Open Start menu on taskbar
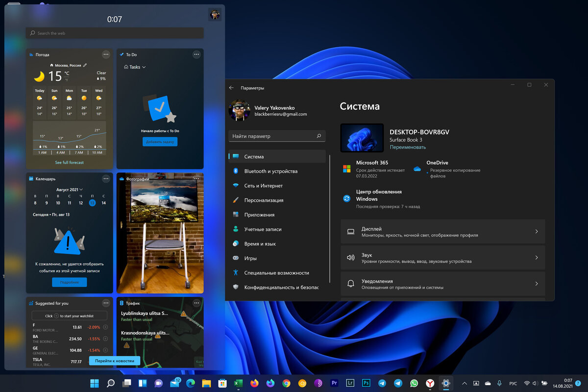This screenshot has height=392, width=588. click(x=94, y=383)
